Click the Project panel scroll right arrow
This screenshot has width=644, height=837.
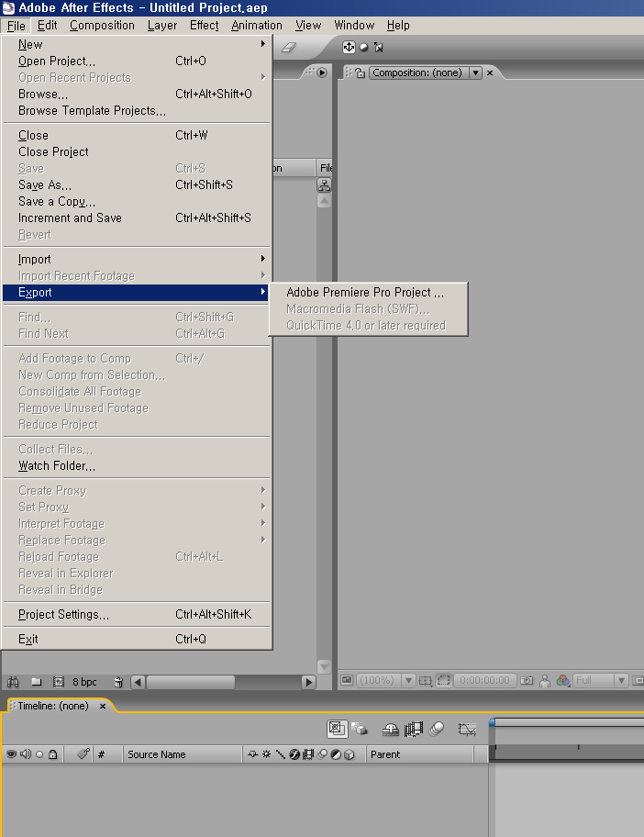point(308,682)
